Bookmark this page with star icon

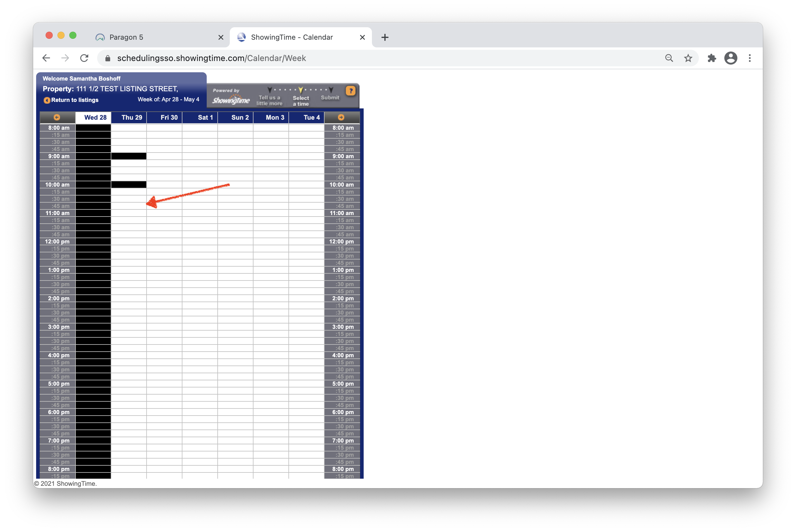(x=688, y=58)
